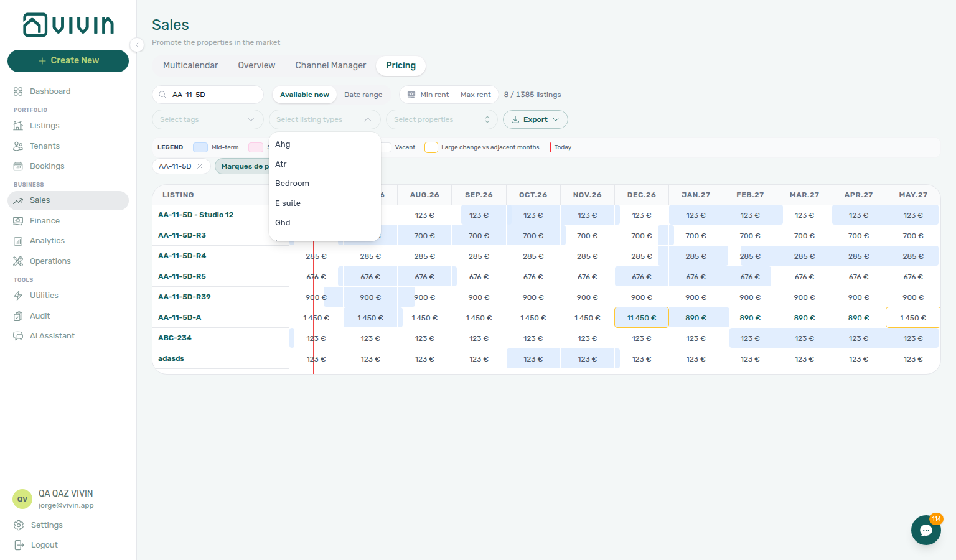The image size is (956, 560).
Task: Open listing AA-11-5D-R39
Action: click(184, 297)
